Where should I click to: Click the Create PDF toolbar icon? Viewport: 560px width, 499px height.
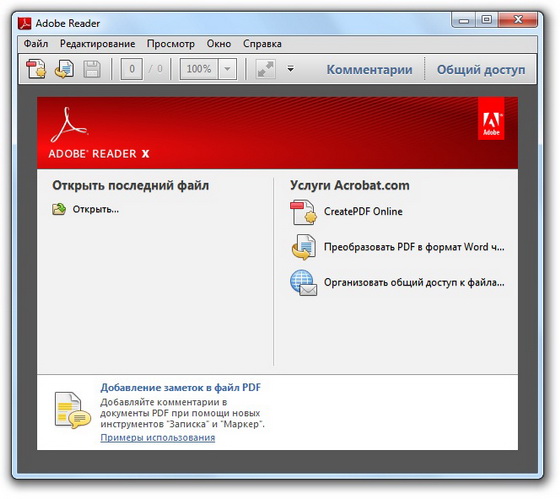point(36,69)
